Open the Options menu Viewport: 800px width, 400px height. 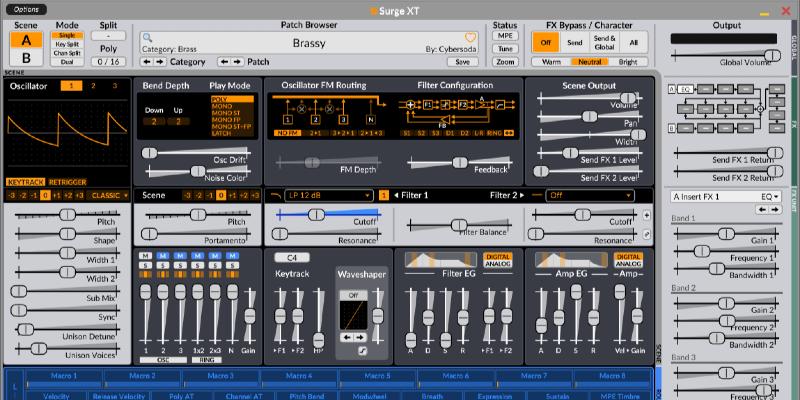(x=27, y=8)
